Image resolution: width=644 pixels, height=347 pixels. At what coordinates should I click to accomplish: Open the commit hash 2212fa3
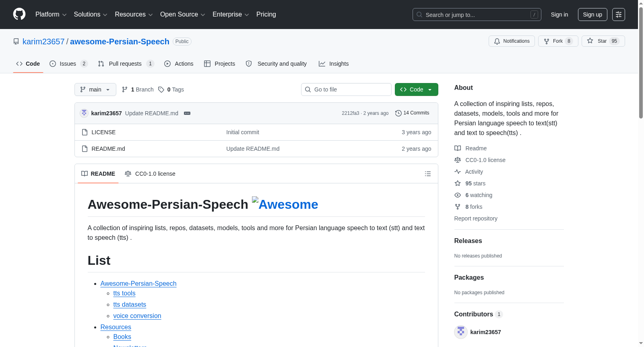[x=351, y=113]
